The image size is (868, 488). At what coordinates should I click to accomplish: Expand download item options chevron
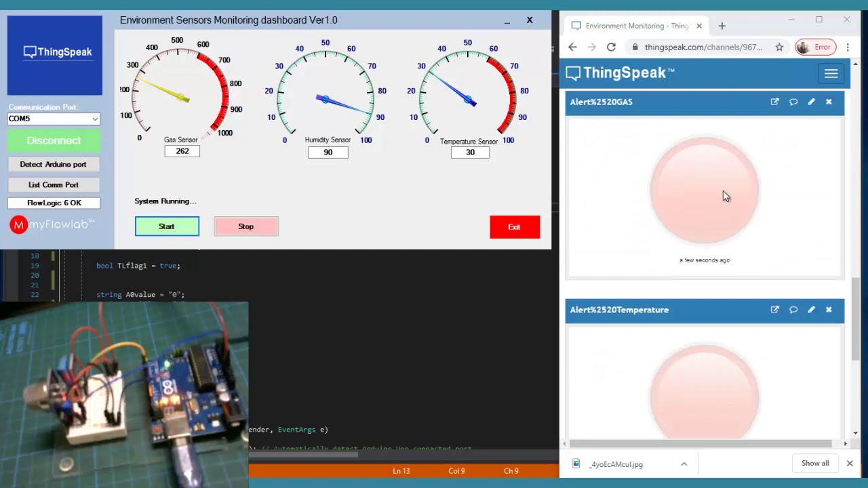point(684,464)
